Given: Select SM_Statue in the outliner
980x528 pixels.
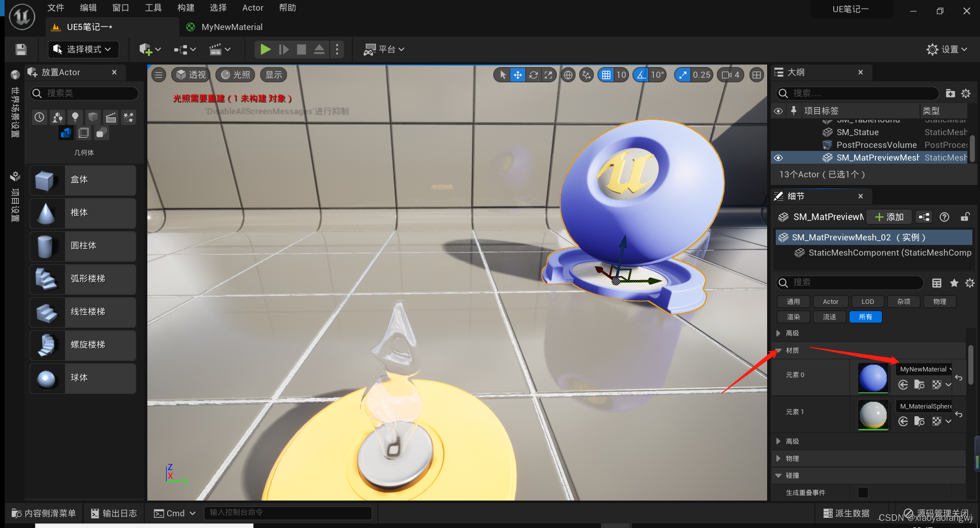Looking at the screenshot, I should [x=857, y=132].
